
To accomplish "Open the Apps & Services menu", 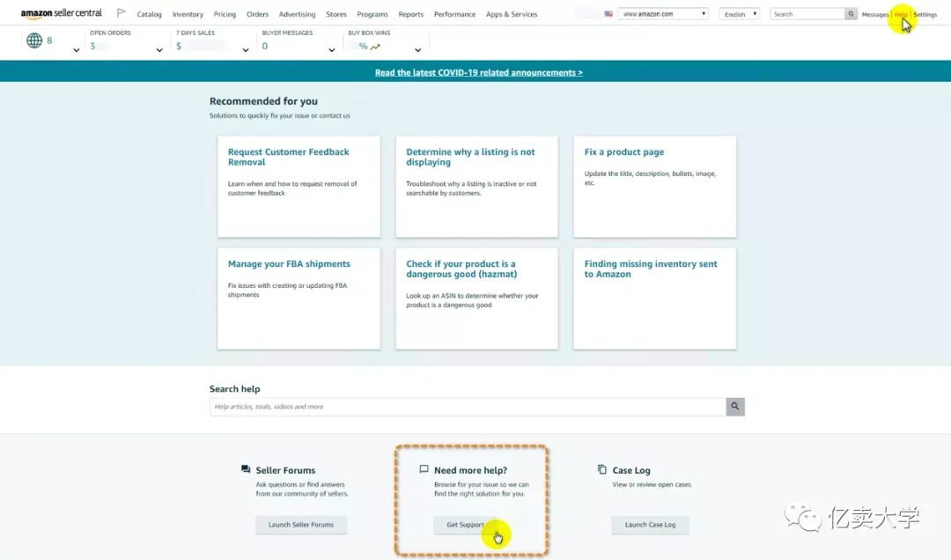I will click(512, 14).
